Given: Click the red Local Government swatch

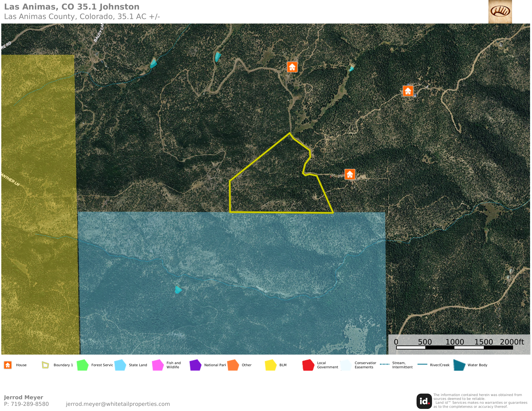Looking at the screenshot, I should 308,365.
